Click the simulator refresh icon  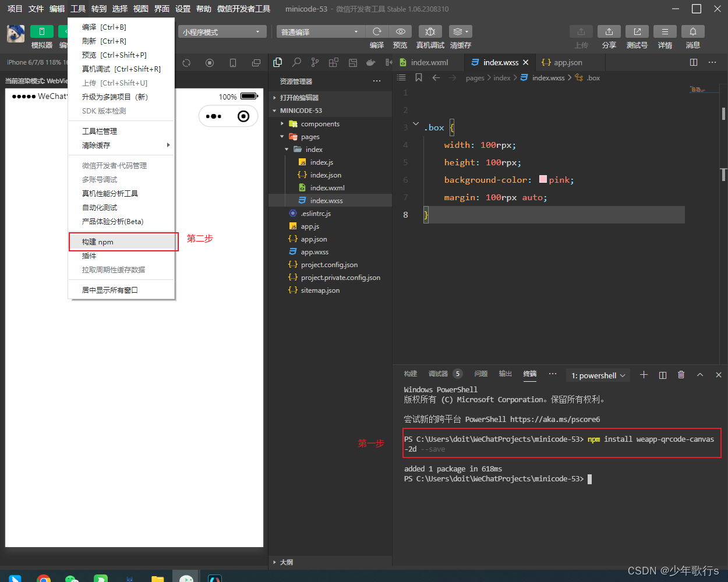[186, 63]
